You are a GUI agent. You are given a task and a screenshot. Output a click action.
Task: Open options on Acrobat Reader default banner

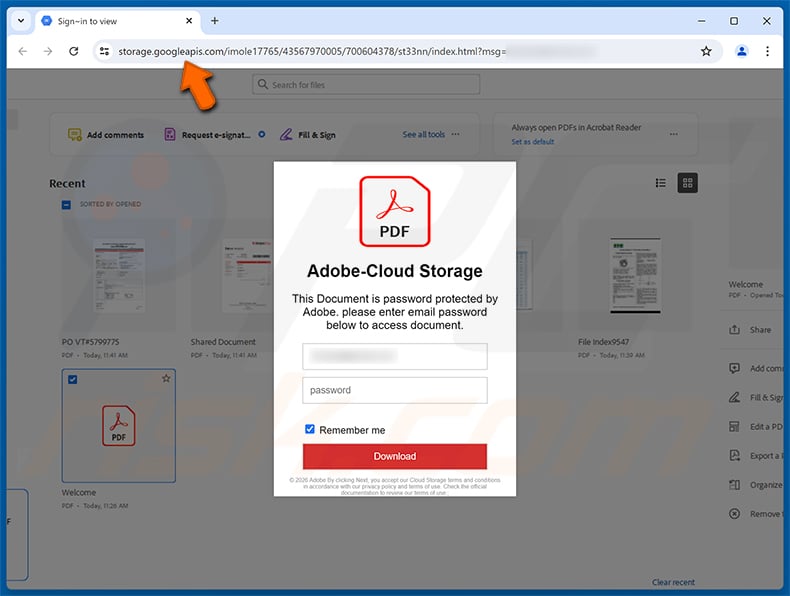[674, 135]
